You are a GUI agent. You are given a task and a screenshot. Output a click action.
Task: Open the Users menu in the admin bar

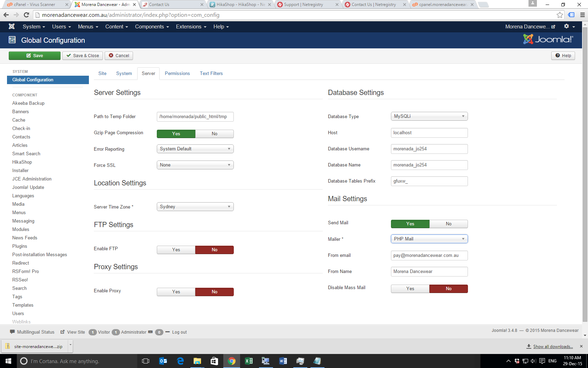(x=62, y=27)
